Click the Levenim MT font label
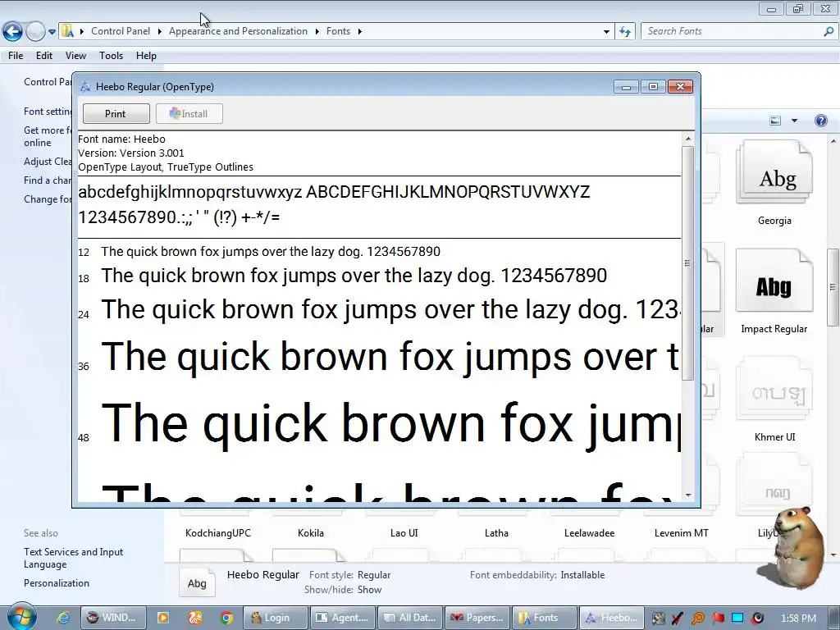 click(x=682, y=533)
